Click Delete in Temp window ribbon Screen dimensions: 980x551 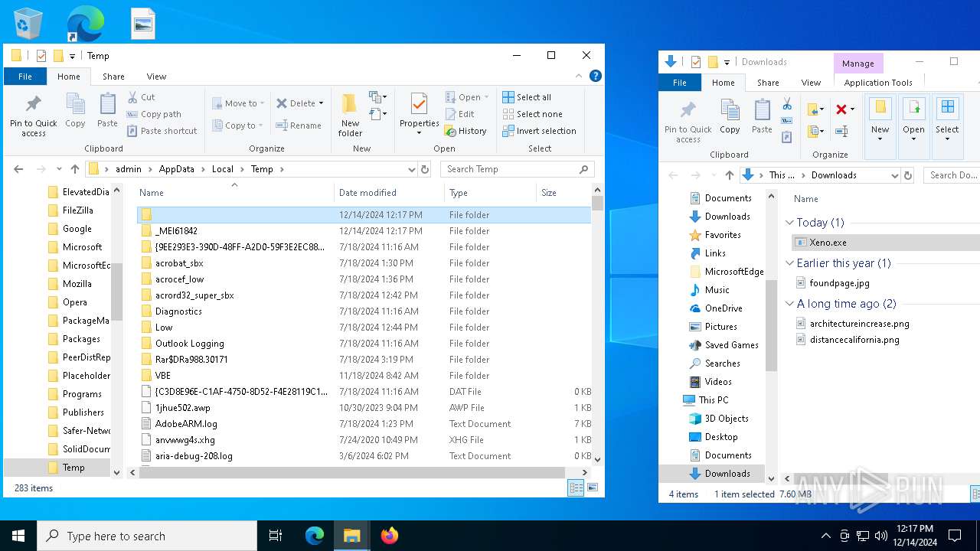296,103
